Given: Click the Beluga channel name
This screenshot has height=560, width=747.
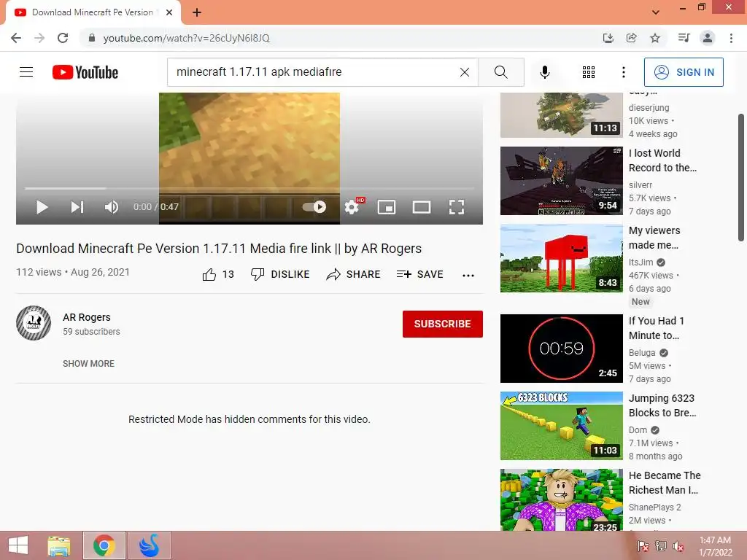Looking at the screenshot, I should tap(642, 352).
